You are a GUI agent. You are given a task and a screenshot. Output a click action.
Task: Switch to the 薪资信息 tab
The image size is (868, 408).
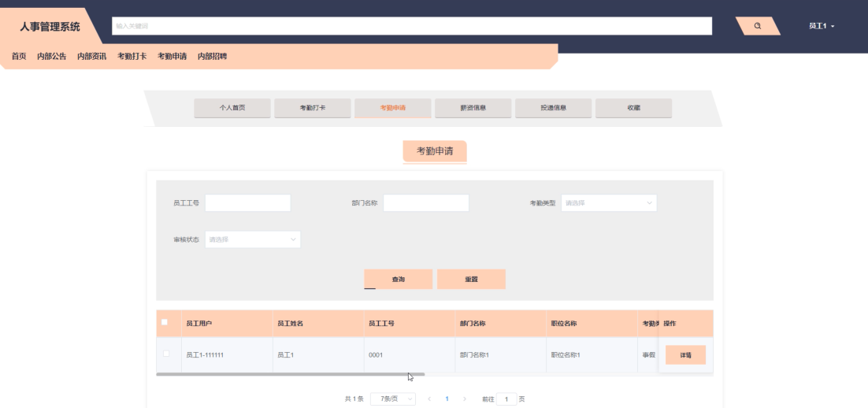pos(473,108)
